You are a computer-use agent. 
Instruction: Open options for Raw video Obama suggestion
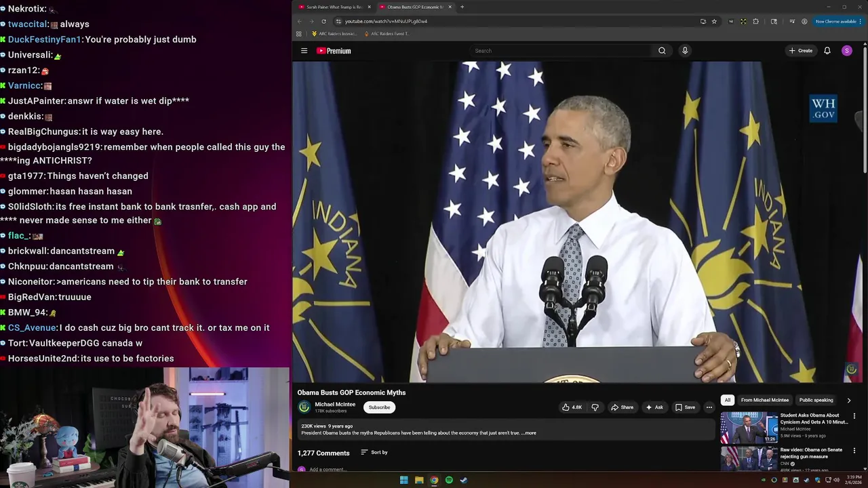[854, 451]
